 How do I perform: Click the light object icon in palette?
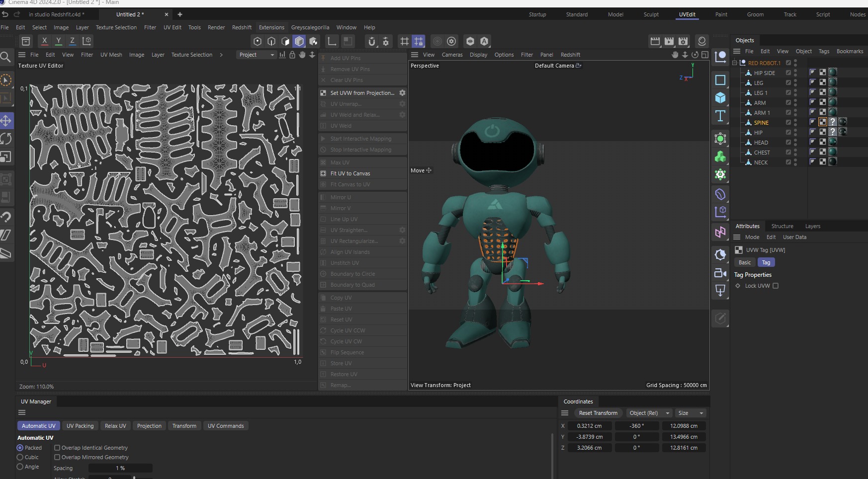[x=720, y=290]
